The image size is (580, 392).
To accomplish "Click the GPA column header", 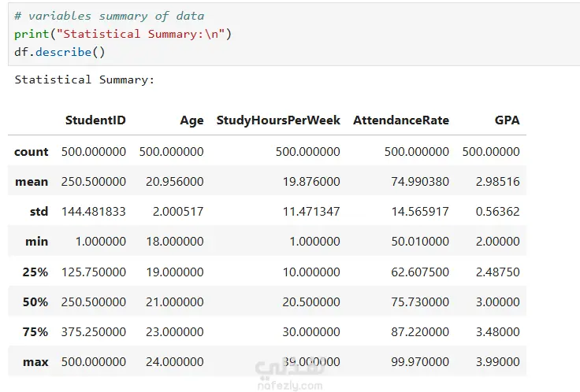I will pyautogui.click(x=507, y=120).
